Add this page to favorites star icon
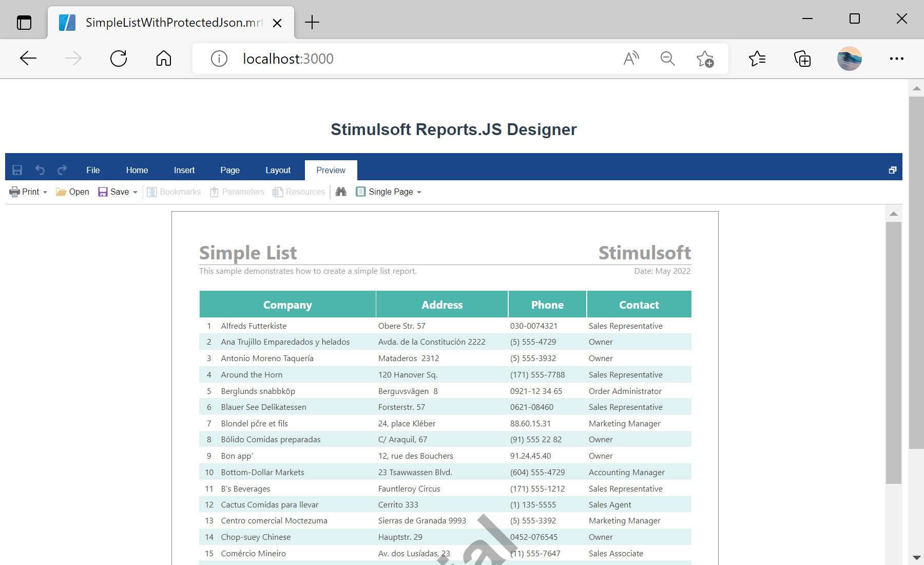 pyautogui.click(x=705, y=59)
